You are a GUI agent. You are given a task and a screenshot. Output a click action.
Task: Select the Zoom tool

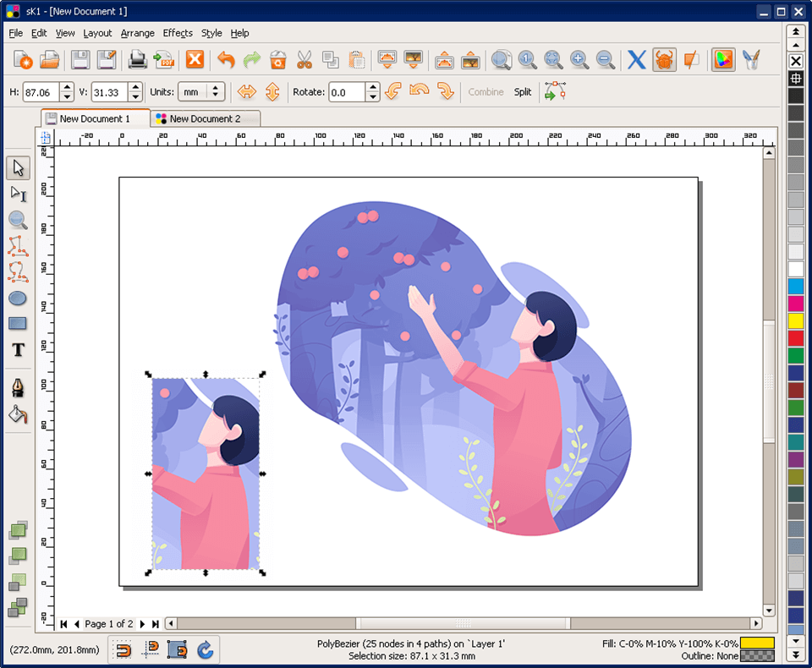[x=18, y=221]
